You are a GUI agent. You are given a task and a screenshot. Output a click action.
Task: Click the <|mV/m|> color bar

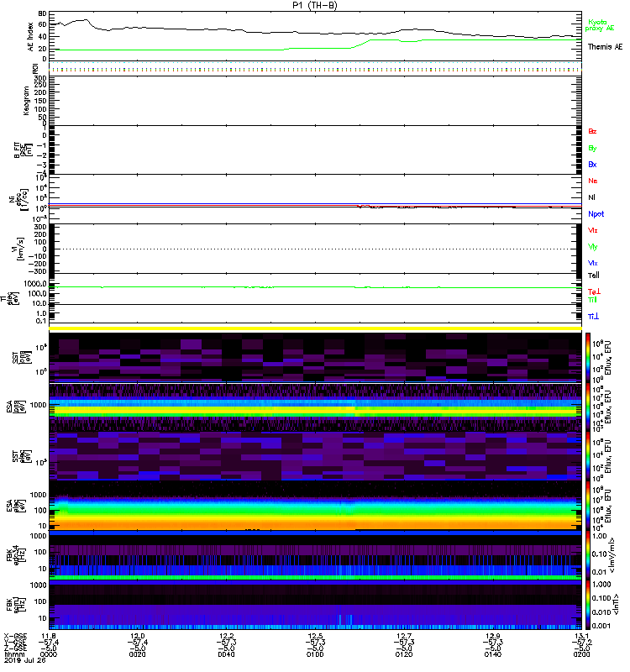pos(588,555)
